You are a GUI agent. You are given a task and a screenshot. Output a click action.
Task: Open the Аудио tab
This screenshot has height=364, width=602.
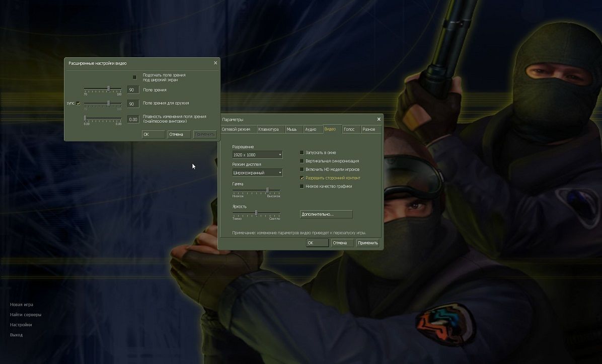coord(311,129)
